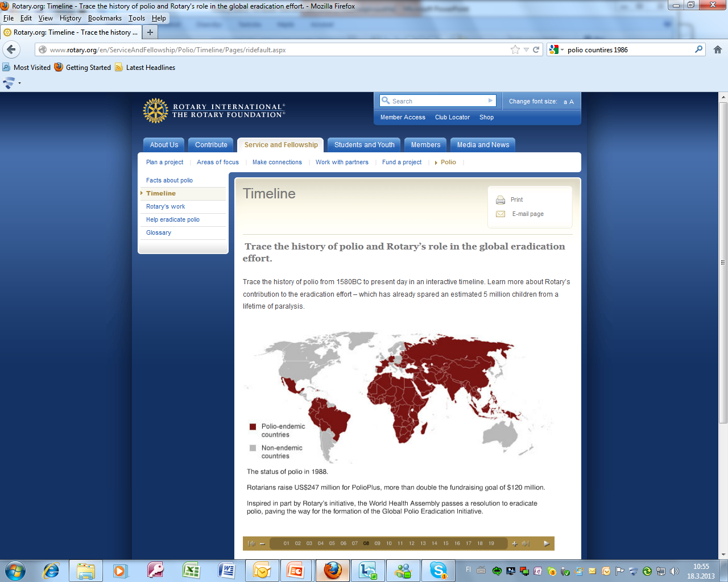Open Skype from the taskbar
This screenshot has height=582, width=728.
(439, 570)
